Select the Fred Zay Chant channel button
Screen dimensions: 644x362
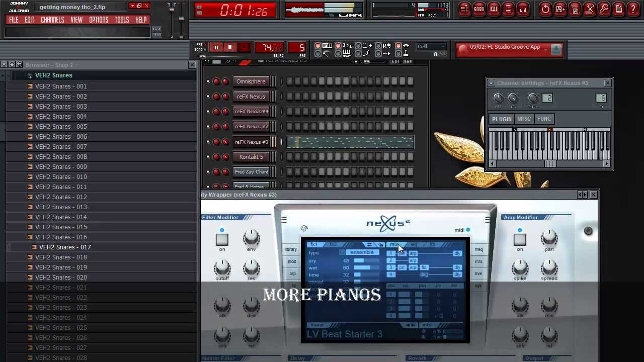point(251,172)
